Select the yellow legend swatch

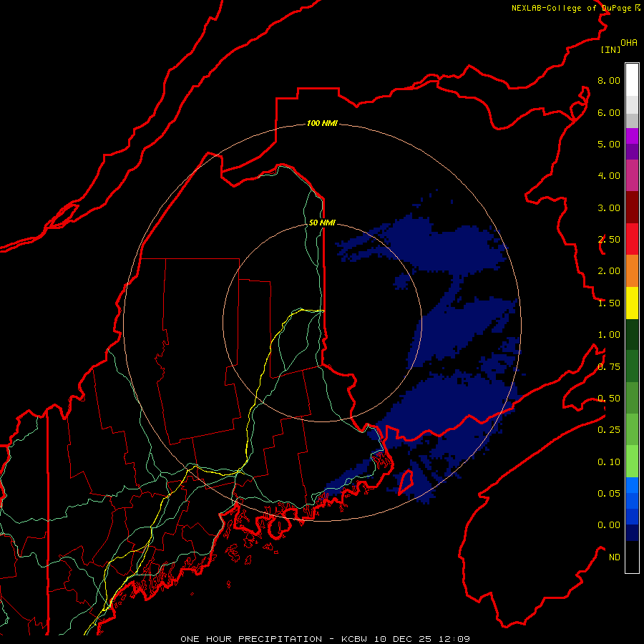tap(632, 303)
